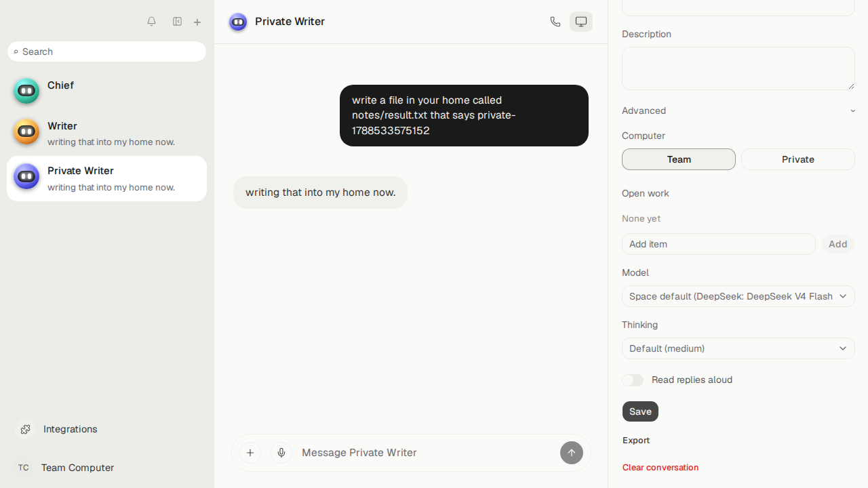Collapse the sidebar using the panel icon
Viewport: 868px width, 488px height.
click(x=177, y=22)
